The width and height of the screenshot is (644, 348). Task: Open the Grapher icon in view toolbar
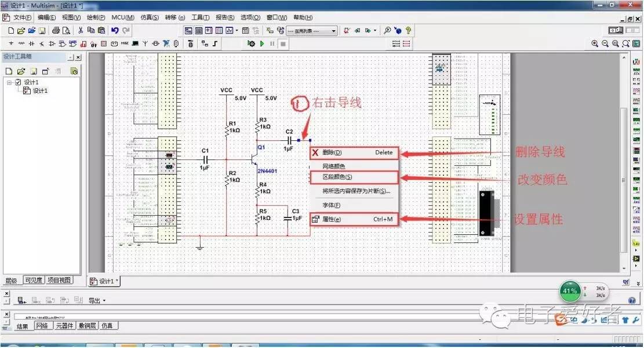coord(229,30)
